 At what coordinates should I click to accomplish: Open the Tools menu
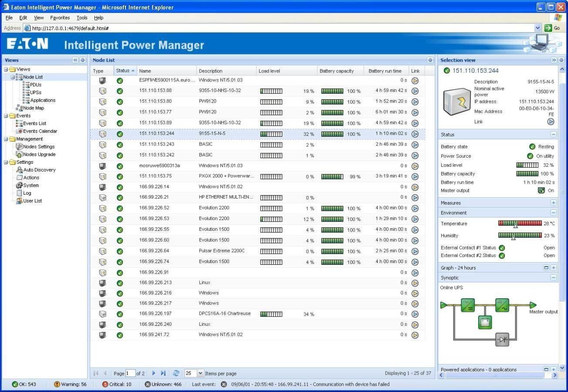click(82, 18)
